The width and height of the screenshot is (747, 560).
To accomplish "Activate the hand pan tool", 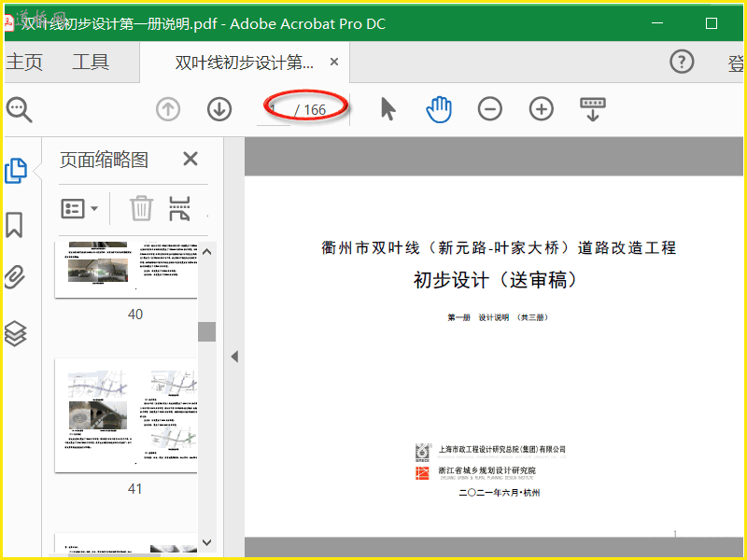I will point(439,109).
